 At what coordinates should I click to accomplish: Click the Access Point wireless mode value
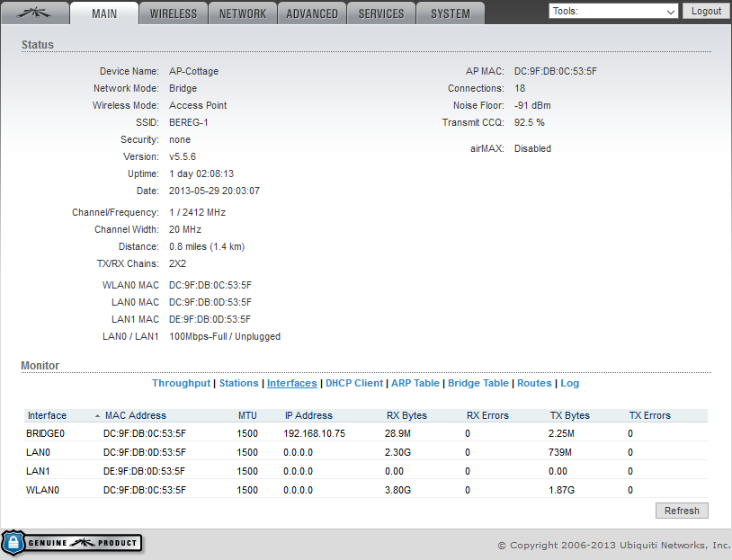point(198,105)
